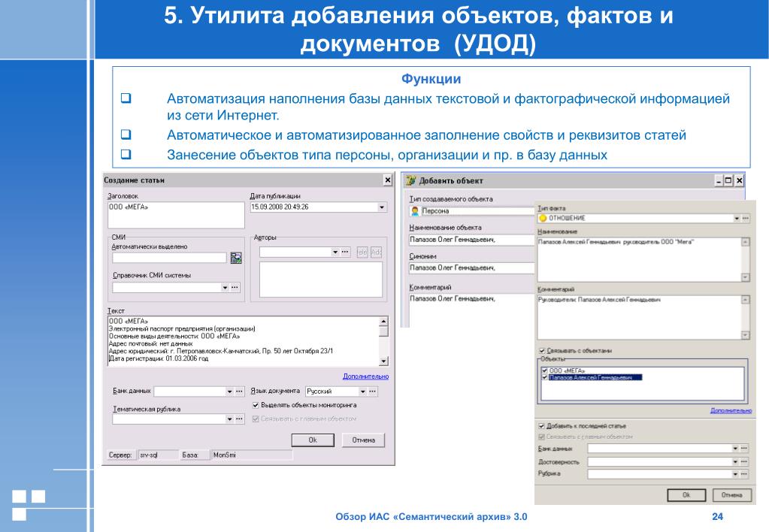The image size is (769, 532).
Task: Open Банк данных dropdown in the fact dialog
Action: [x=735, y=448]
